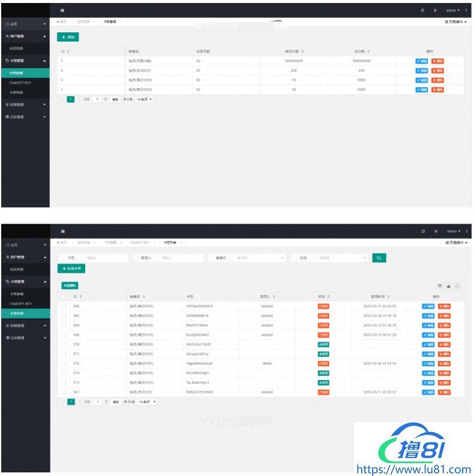Screen dimensions: 474x476
Task: Click edit button for package 包月(不限次数)
Action: coord(422,61)
